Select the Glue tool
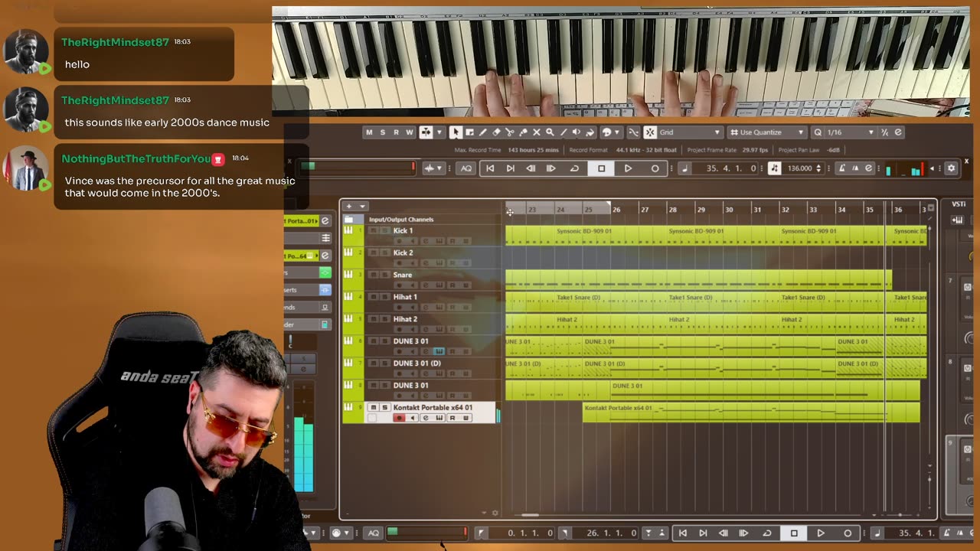The height and width of the screenshot is (551, 980). (x=523, y=132)
